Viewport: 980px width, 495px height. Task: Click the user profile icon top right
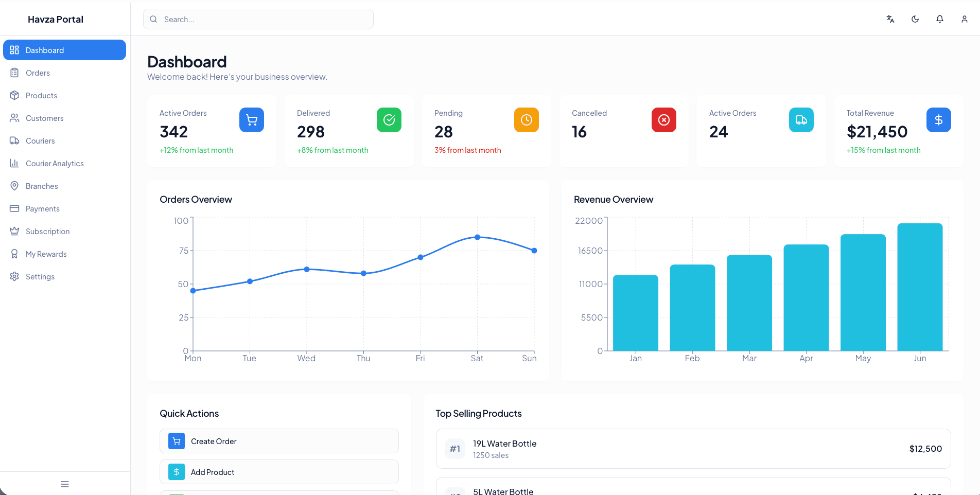(x=964, y=19)
